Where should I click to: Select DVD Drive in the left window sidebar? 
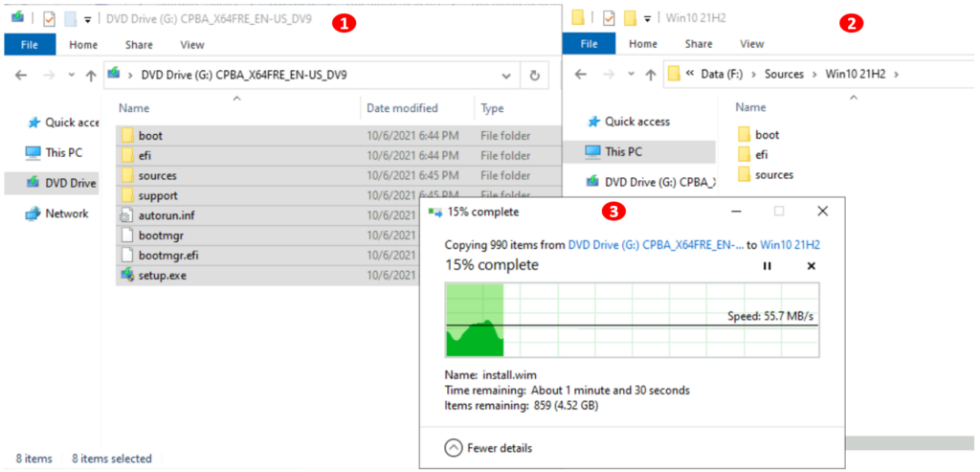pyautogui.click(x=60, y=183)
